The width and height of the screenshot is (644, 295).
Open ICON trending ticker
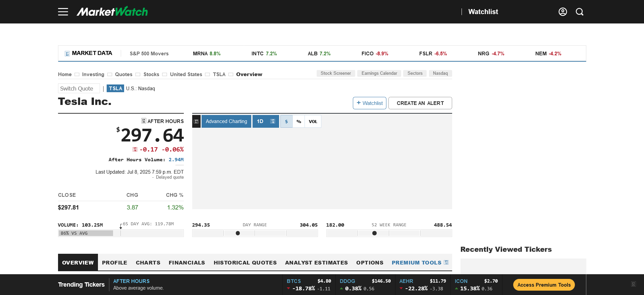(476, 285)
